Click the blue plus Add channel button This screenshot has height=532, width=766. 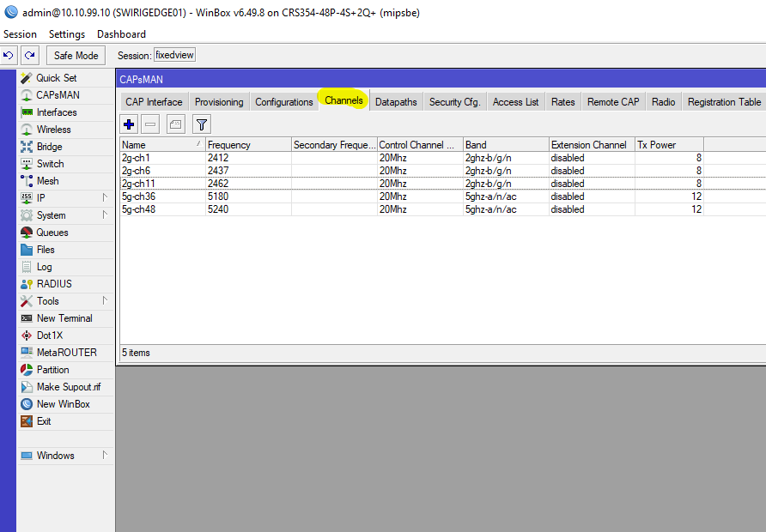coord(129,124)
